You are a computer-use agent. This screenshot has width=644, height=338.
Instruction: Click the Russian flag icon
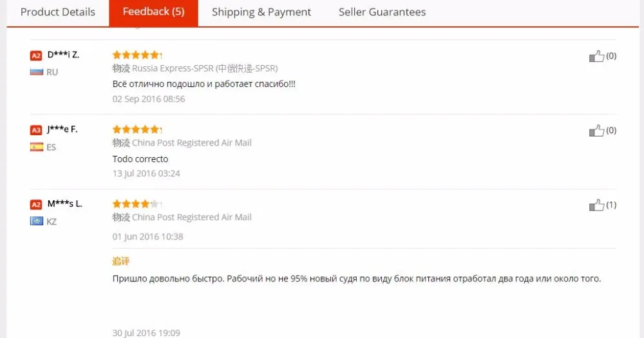36,72
